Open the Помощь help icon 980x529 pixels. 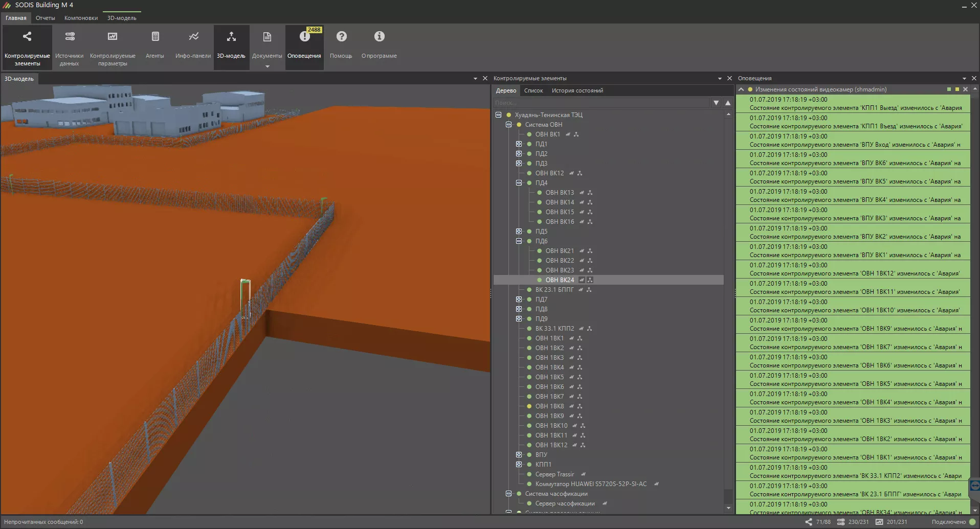click(341, 37)
